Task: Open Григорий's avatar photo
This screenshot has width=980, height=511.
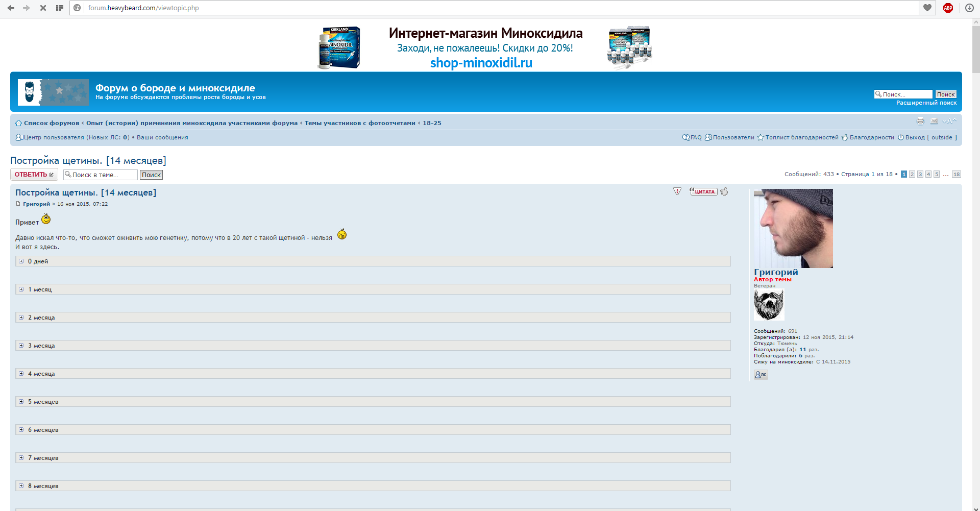Action: coord(793,228)
